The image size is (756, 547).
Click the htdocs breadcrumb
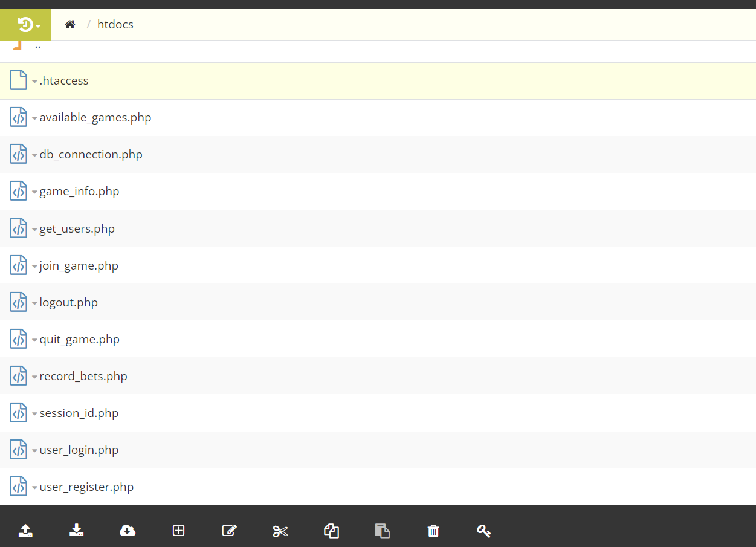pyautogui.click(x=115, y=25)
